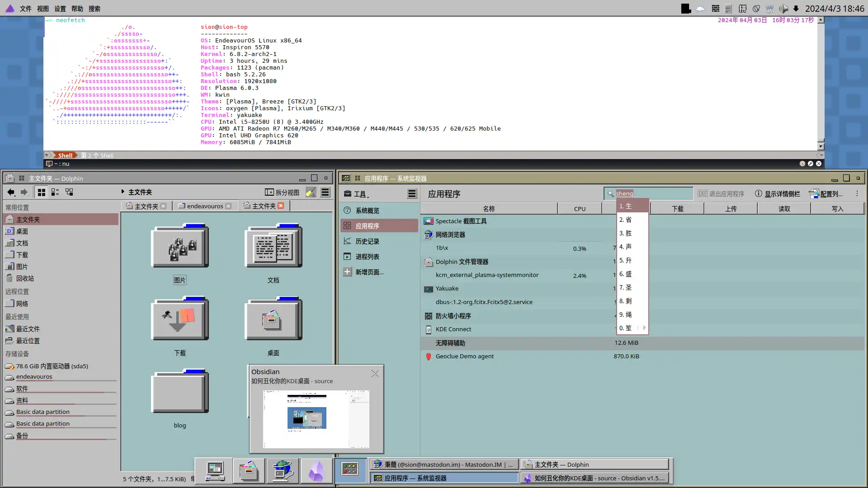Open the 设置 menu in top bar
This screenshot has height=488, width=868.
(60, 9)
